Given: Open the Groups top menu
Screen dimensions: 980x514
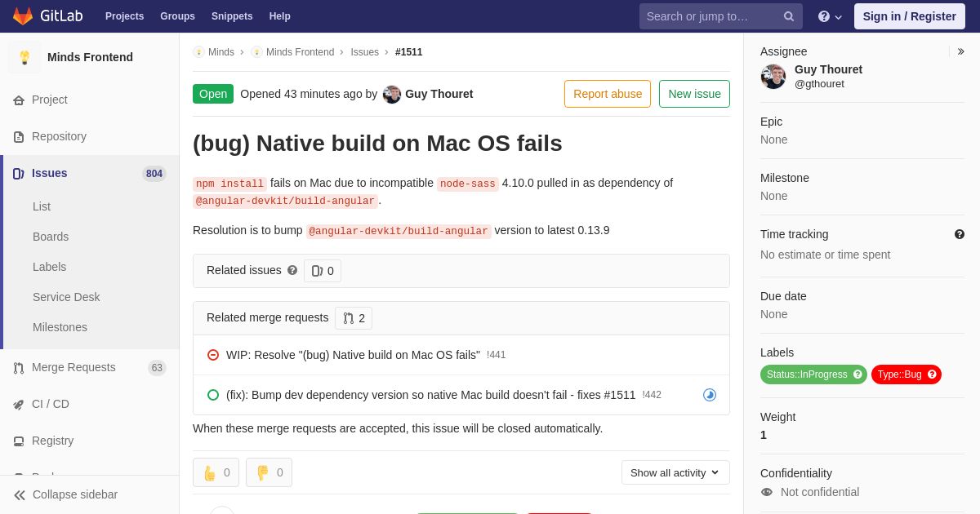Looking at the screenshot, I should (x=177, y=16).
